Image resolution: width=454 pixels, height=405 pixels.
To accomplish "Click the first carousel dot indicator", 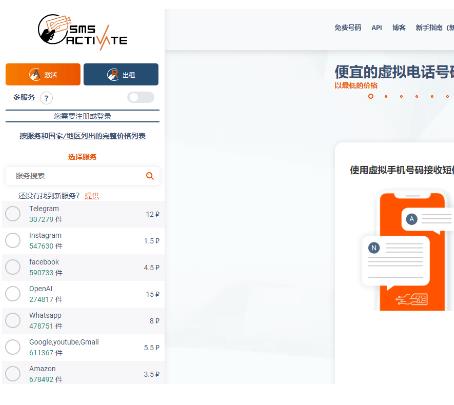I will [370, 96].
